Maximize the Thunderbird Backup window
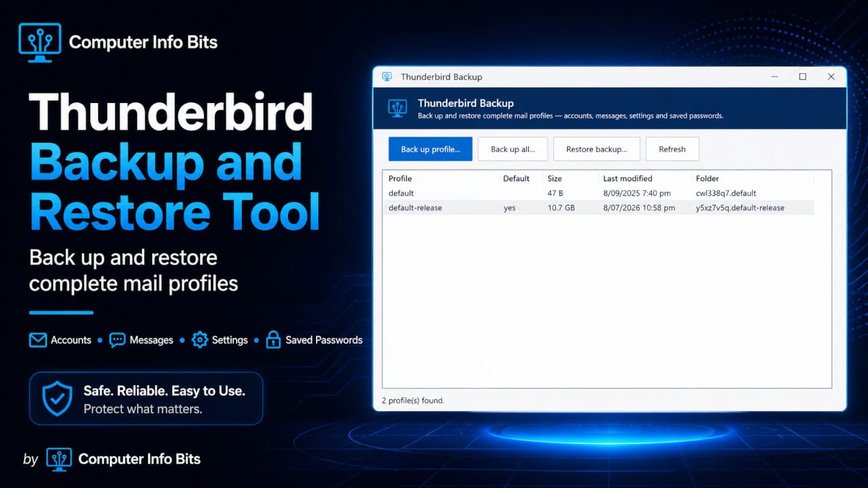The width and height of the screenshot is (868, 488). click(x=803, y=77)
